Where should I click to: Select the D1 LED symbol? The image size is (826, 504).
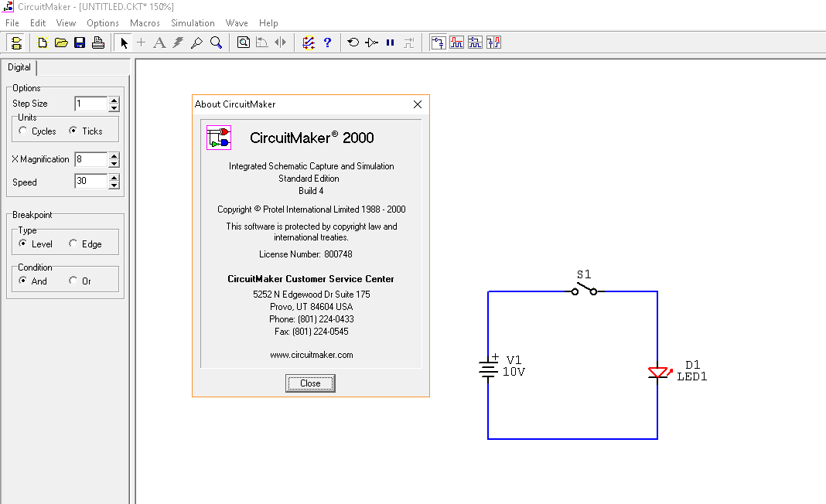coord(660,373)
